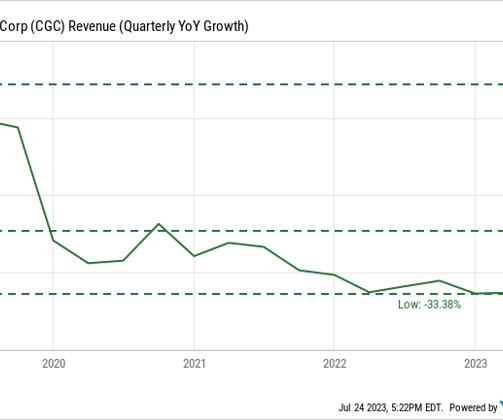The width and height of the screenshot is (503, 420).
Task: Click the 'Powered by' text
Action: pyautogui.click(x=473, y=407)
